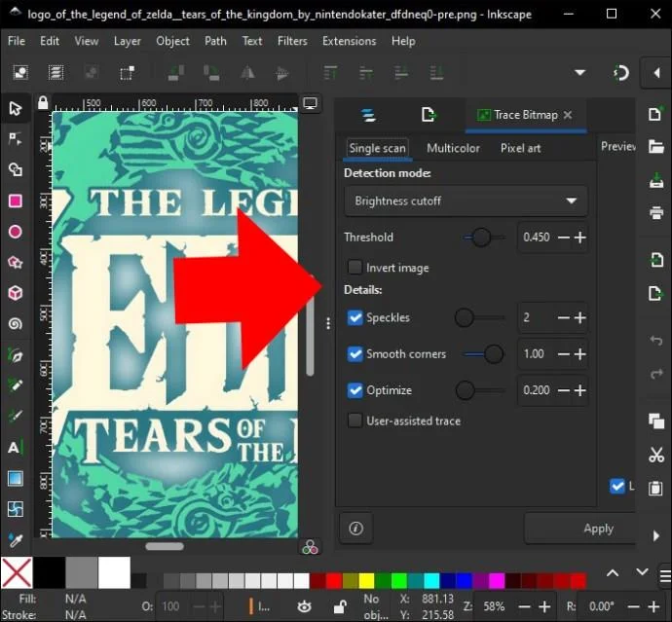Viewport: 672px width, 622px height.
Task: Click Select all in all layers icon
Action: point(56,72)
